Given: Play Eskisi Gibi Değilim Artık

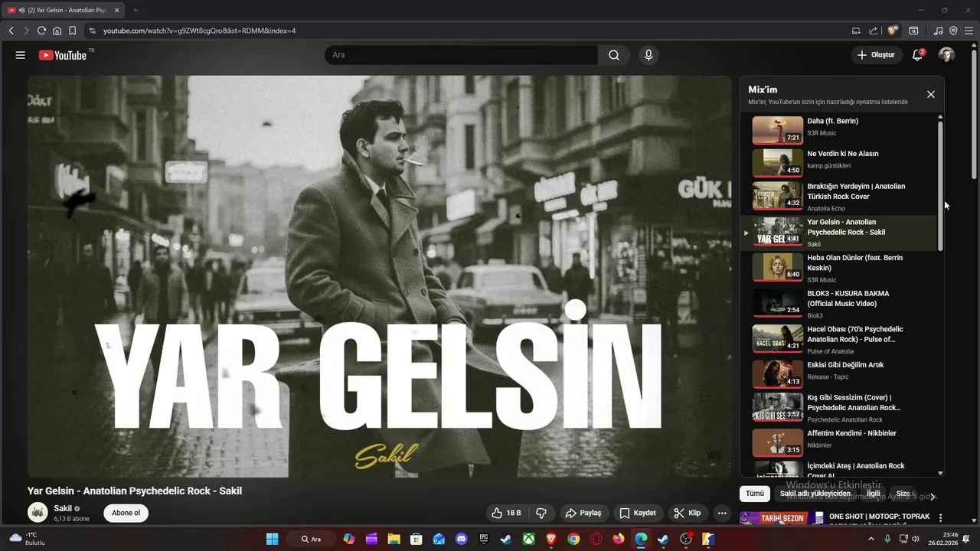Looking at the screenshot, I should point(838,373).
